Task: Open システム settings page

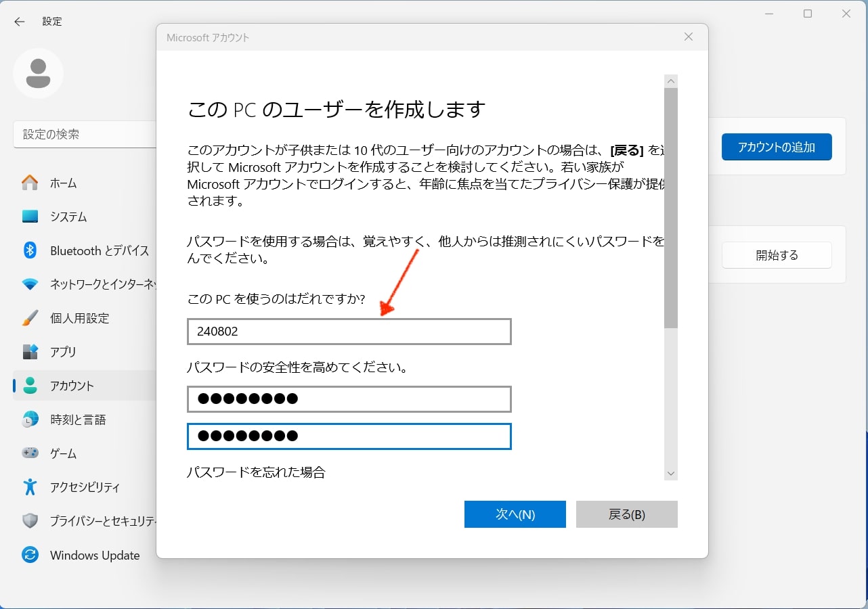Action: (x=85, y=217)
